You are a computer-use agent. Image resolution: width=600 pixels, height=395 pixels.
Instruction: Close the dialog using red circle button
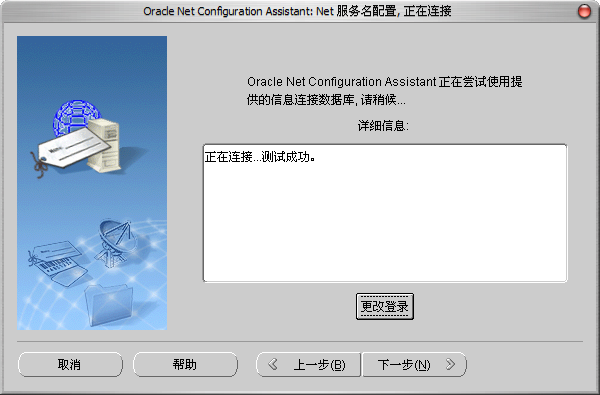[584, 11]
